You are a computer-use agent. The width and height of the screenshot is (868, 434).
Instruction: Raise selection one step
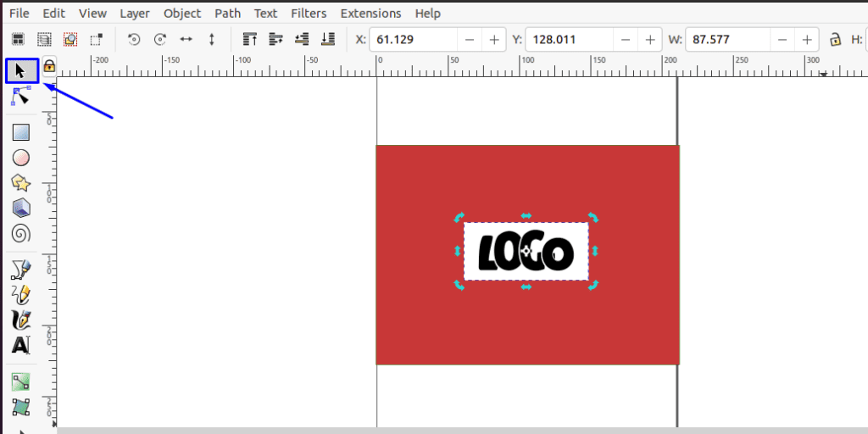(x=275, y=40)
